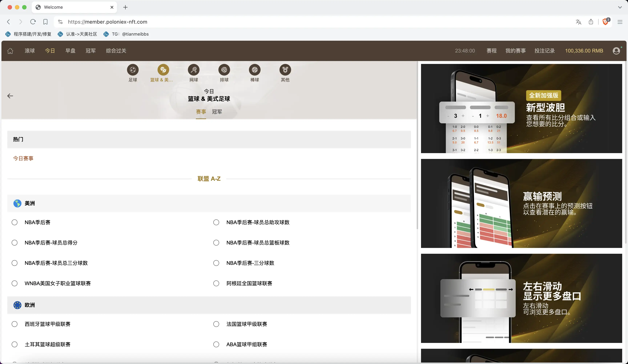Select ABA篮球甲组联赛 radio button
628x364 pixels.
(x=216, y=345)
